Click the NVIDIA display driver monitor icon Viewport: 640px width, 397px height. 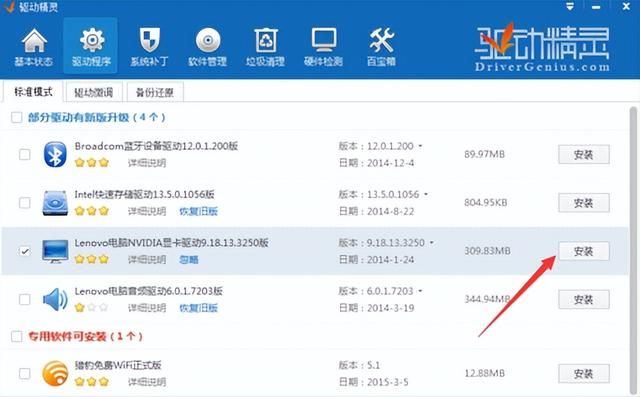click(x=55, y=251)
